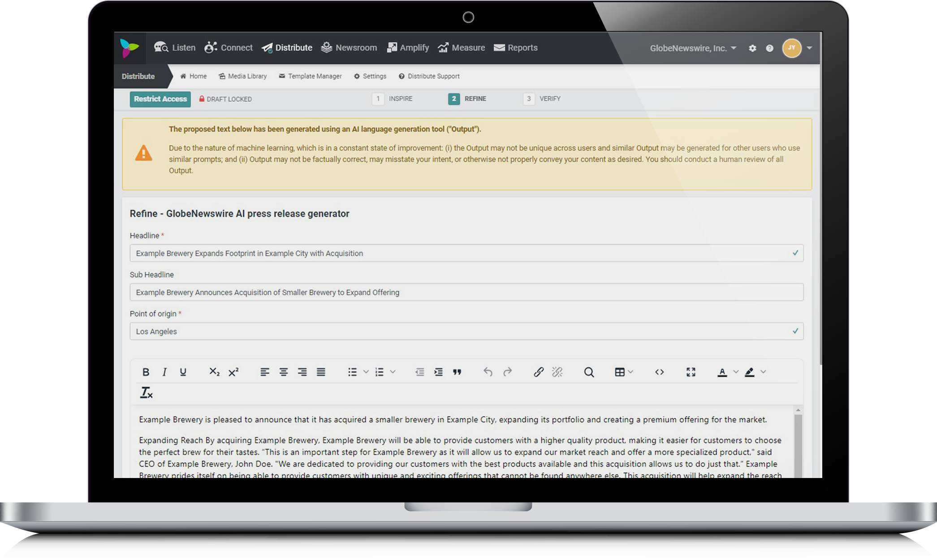
Task: Decrease indent of paragraph
Action: click(x=419, y=372)
